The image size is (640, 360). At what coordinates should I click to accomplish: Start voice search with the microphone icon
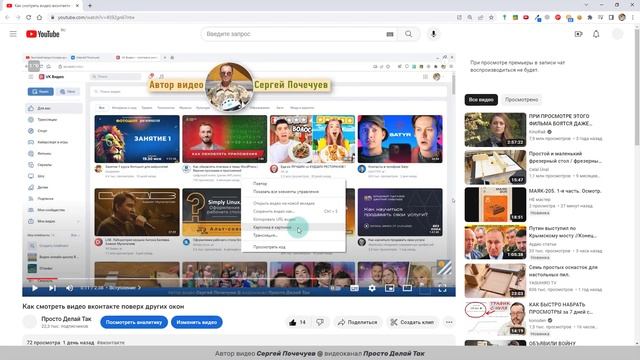pyautogui.click(x=433, y=34)
